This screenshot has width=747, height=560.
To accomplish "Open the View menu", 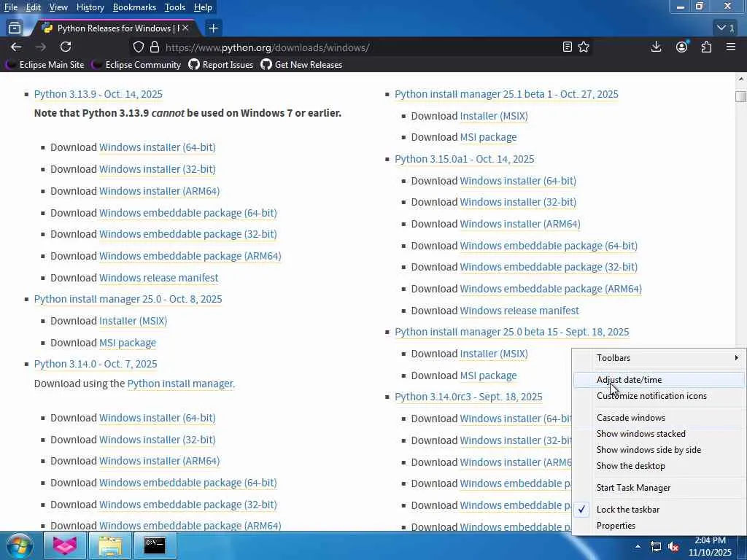I will point(58,7).
